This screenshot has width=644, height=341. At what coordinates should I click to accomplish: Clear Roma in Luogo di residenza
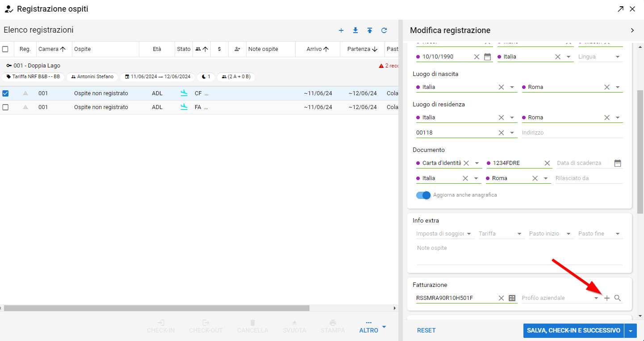[607, 118]
